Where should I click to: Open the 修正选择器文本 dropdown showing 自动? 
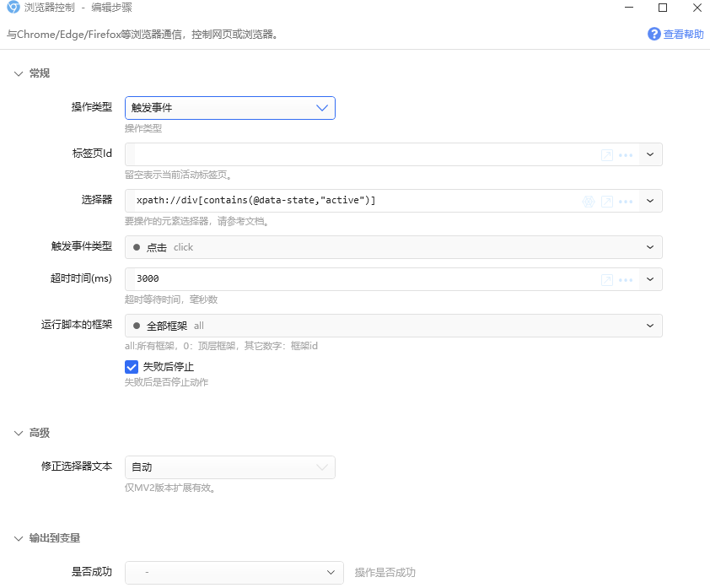click(229, 467)
